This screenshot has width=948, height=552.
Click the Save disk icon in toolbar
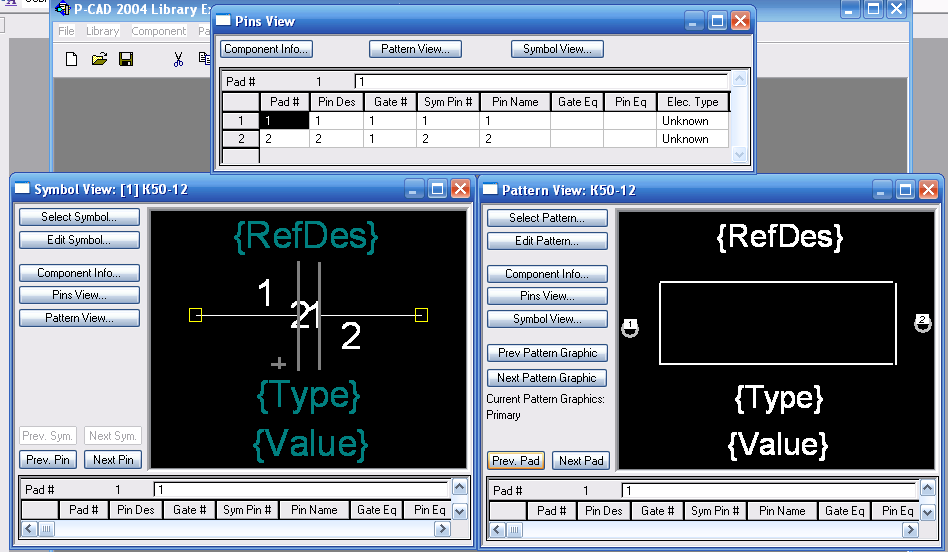click(126, 59)
